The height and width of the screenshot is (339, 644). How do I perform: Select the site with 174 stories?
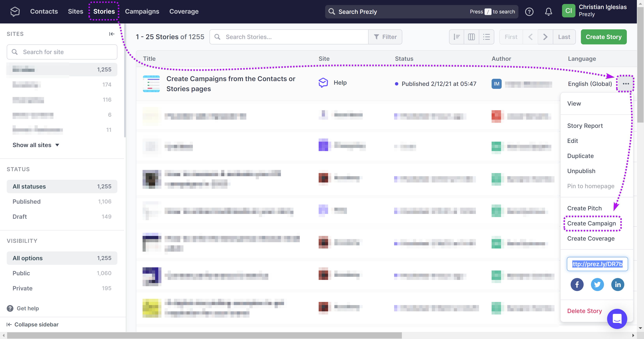pyautogui.click(x=62, y=85)
